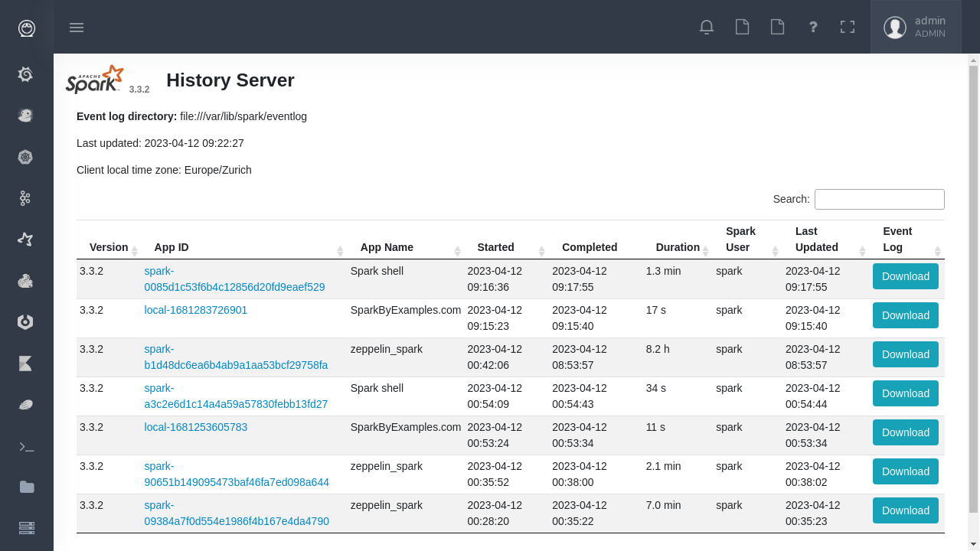Open the terminal prompt sidebar icon
The height and width of the screenshot is (551, 980).
tap(27, 446)
